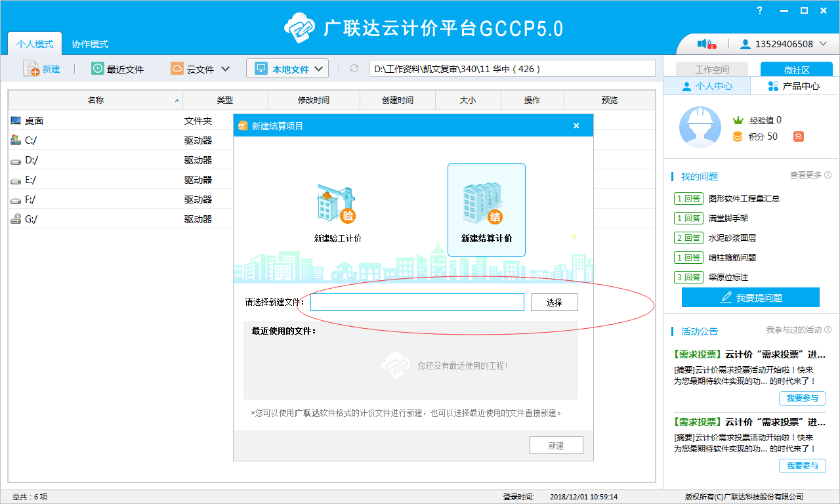Click the speaker notification icon

point(705,44)
